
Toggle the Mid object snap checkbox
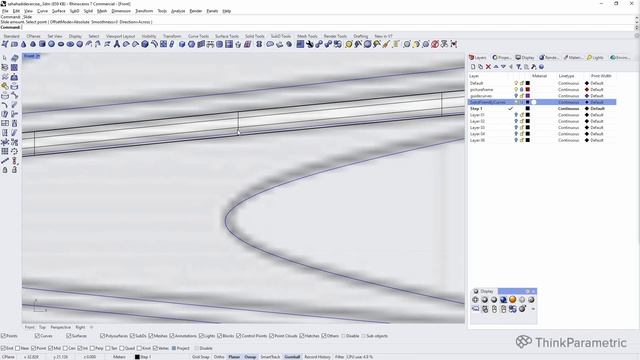click(50, 348)
